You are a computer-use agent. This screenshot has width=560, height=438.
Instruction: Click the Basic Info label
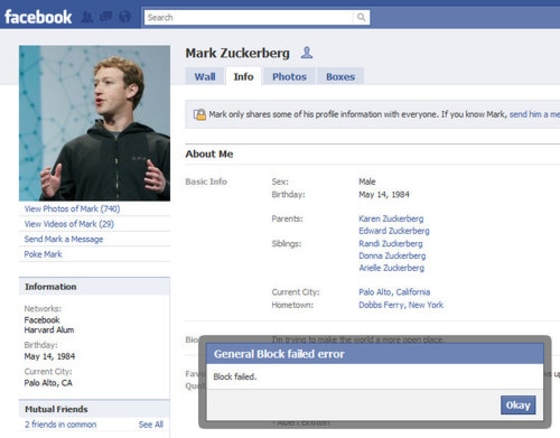pos(206,181)
